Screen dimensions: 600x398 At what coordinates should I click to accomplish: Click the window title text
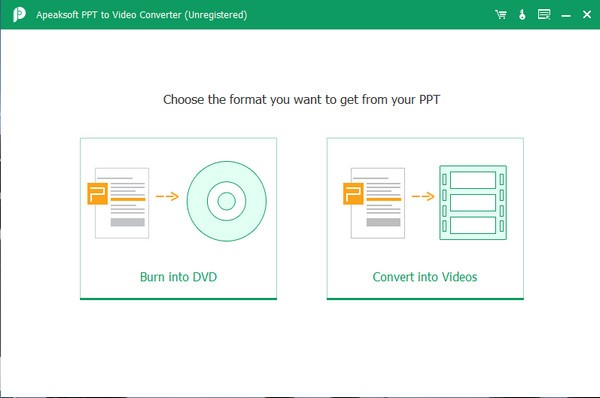(142, 15)
